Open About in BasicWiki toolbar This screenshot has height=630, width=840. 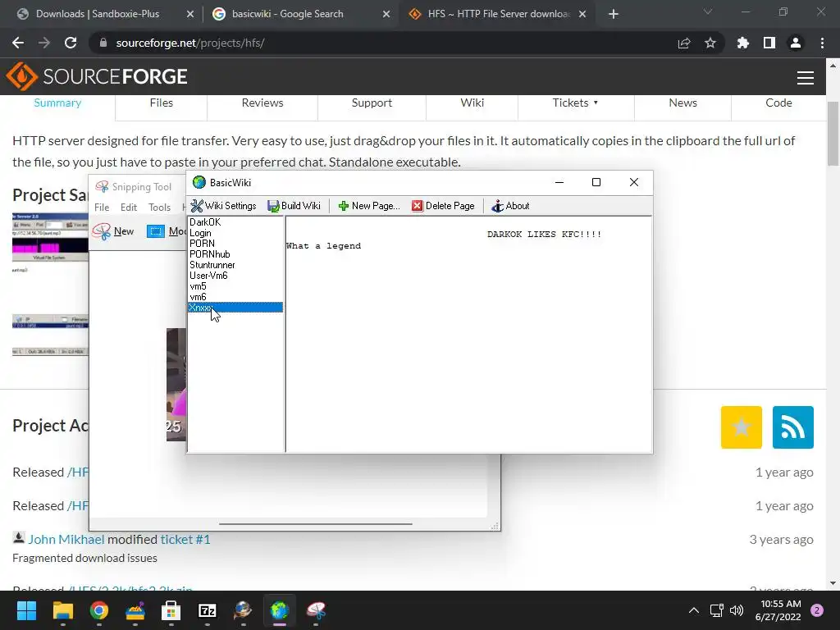510,206
